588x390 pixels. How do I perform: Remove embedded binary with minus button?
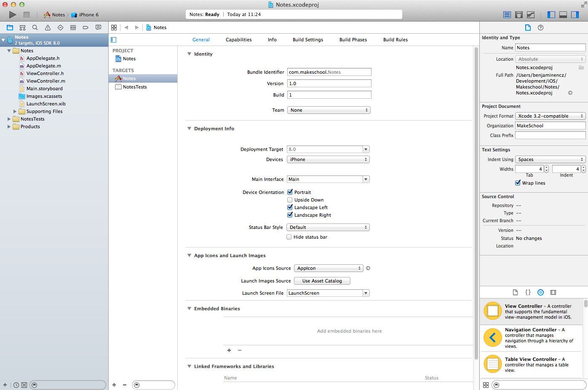(240, 350)
